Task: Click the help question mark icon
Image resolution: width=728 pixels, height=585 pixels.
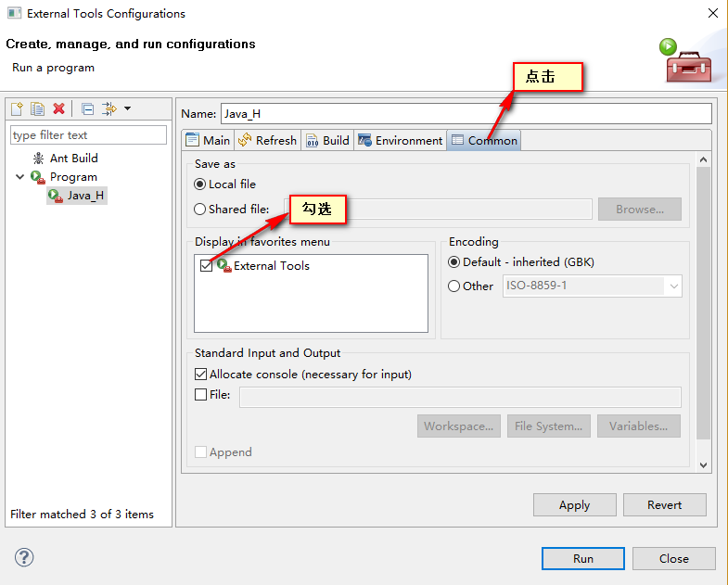Action: 24,557
